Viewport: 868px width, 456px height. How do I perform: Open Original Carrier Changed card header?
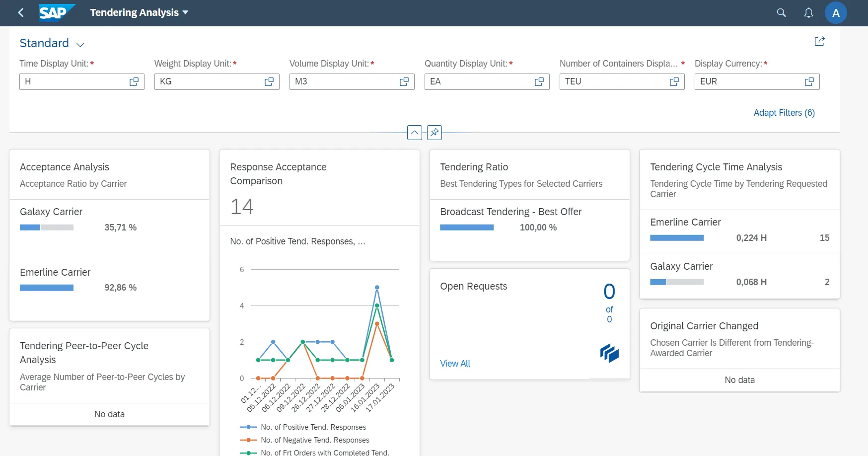click(739, 339)
